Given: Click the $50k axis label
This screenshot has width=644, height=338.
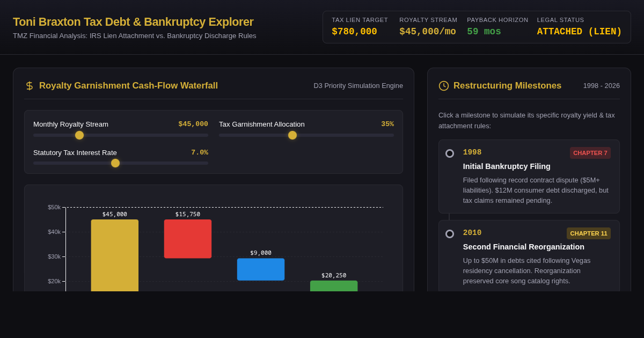Looking at the screenshot, I should coord(54,207).
